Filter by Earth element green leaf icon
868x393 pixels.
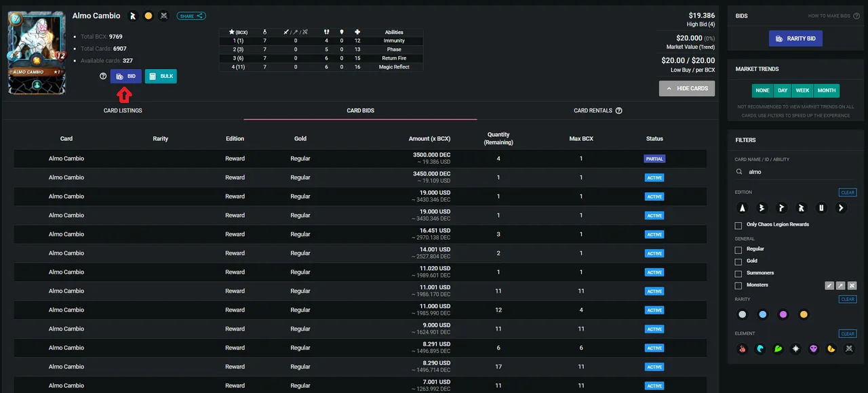pos(778,349)
